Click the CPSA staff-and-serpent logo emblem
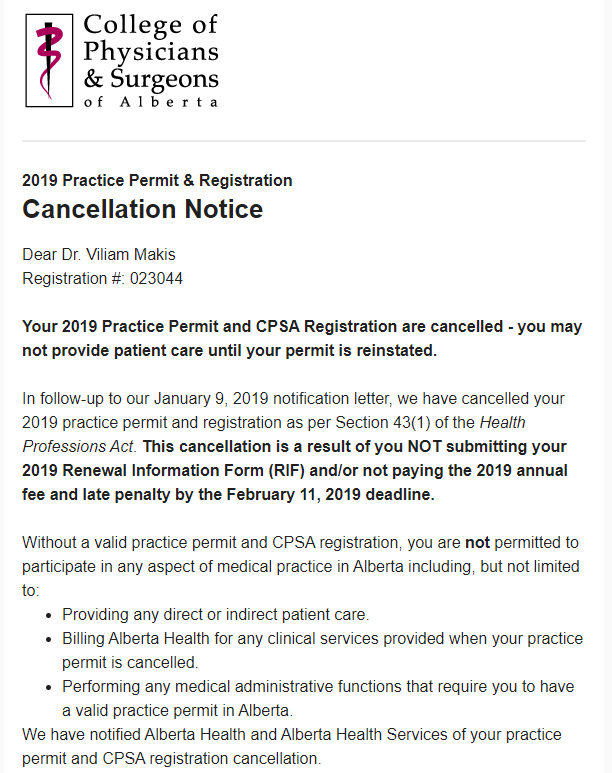 tap(47, 58)
